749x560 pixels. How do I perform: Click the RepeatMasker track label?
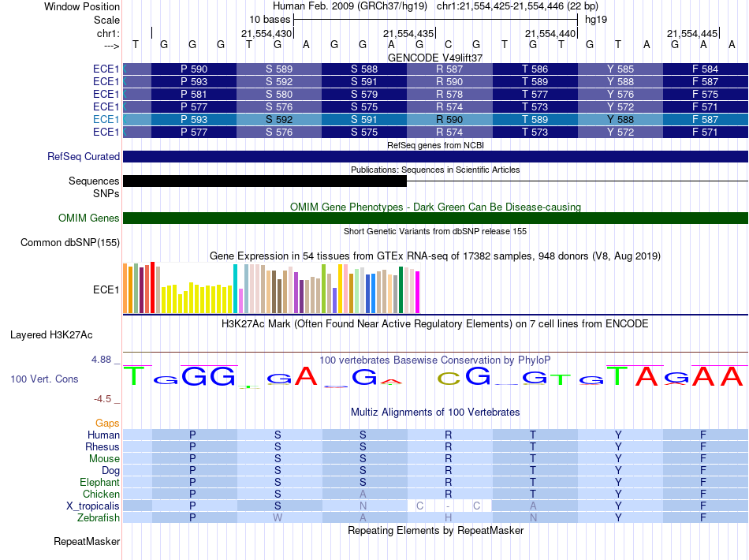pyautogui.click(x=87, y=541)
